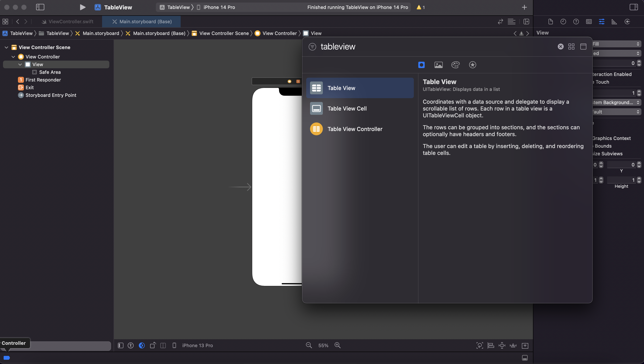Zoom in on the storyboard canvas
This screenshot has height=364, width=644.
click(338, 345)
